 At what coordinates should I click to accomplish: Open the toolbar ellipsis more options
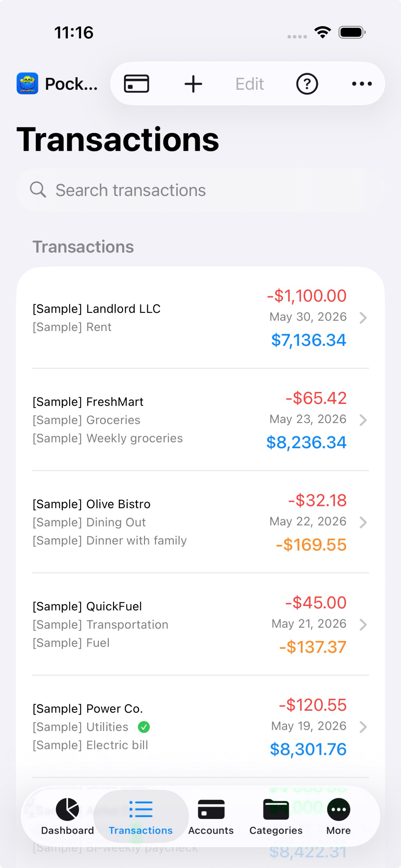tap(362, 84)
